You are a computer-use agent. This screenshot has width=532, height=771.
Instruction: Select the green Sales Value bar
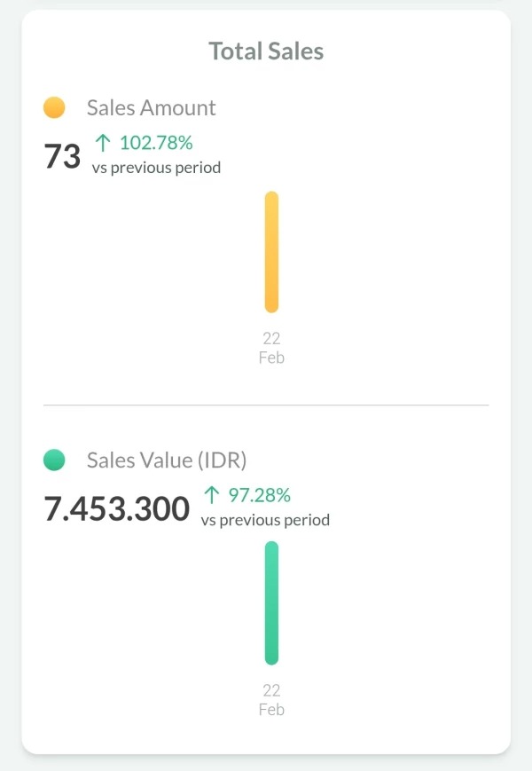pyautogui.click(x=271, y=603)
